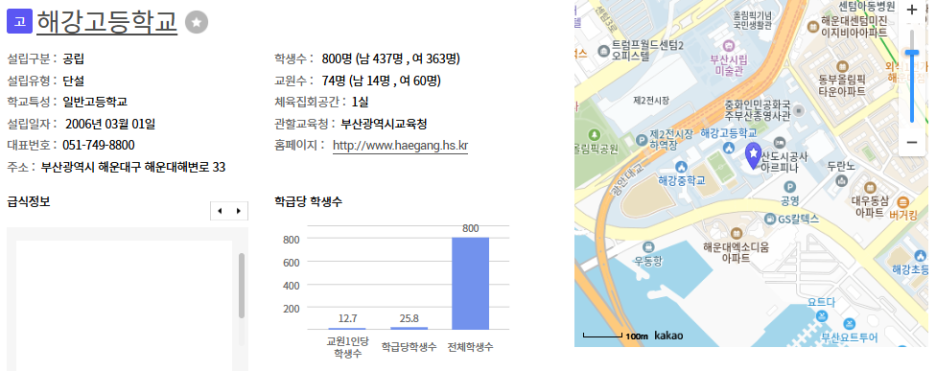Click 해강초등 school icon on map
The image size is (936, 371).
tap(920, 255)
